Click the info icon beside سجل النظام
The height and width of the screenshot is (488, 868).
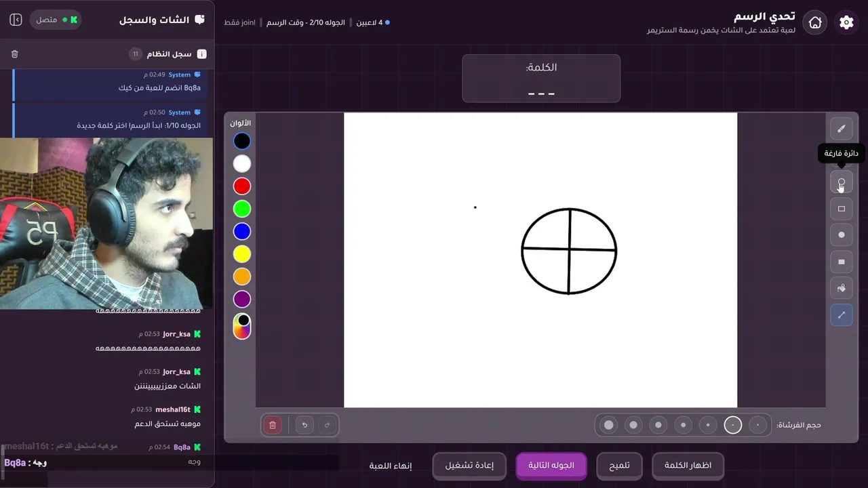201,54
